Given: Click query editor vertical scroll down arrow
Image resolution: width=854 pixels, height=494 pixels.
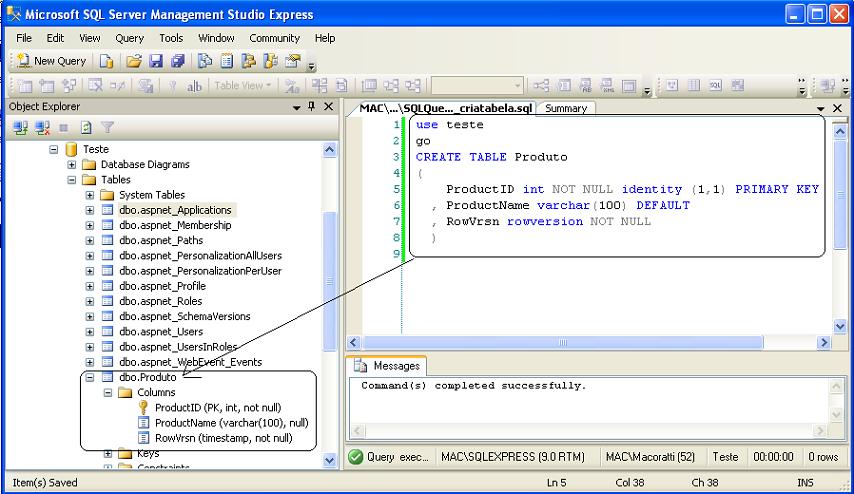Looking at the screenshot, I should coord(840,326).
